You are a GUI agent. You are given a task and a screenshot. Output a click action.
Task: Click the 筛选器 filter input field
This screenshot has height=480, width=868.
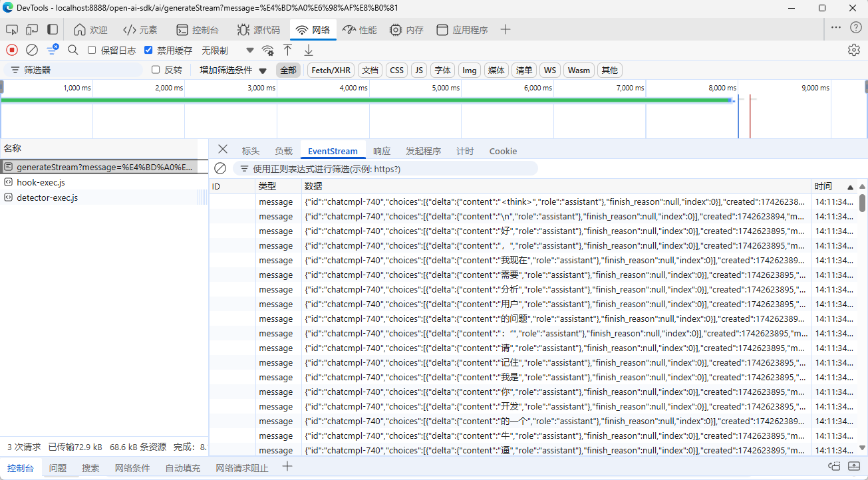pyautogui.click(x=80, y=70)
